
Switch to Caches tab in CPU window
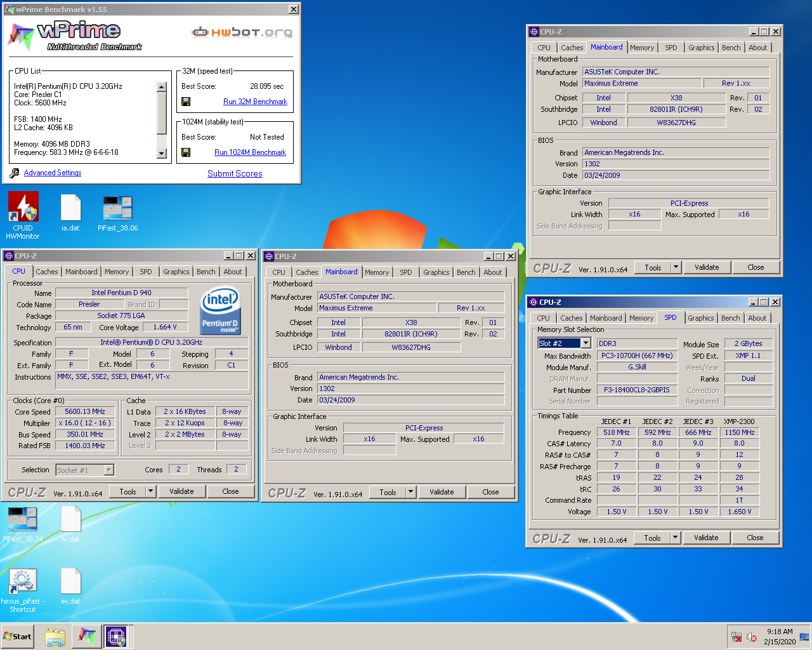[47, 272]
